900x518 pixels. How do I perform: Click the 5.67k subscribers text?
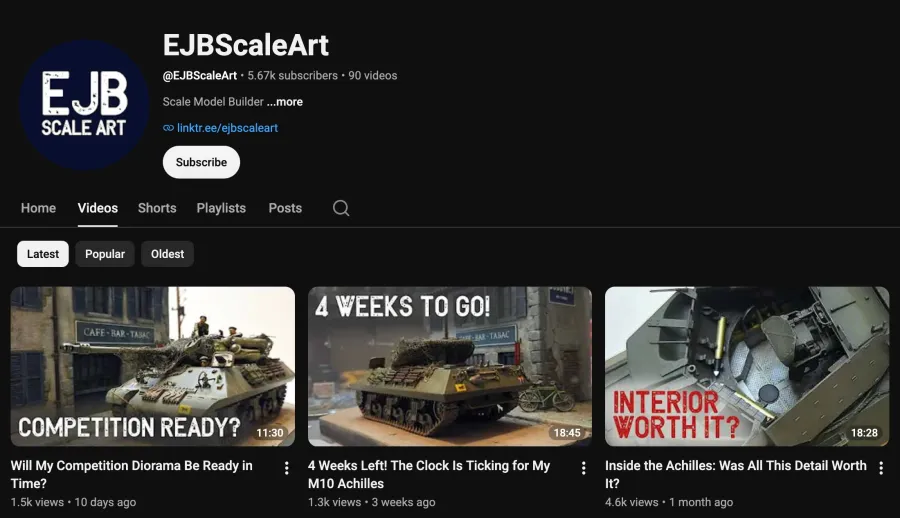click(x=293, y=75)
